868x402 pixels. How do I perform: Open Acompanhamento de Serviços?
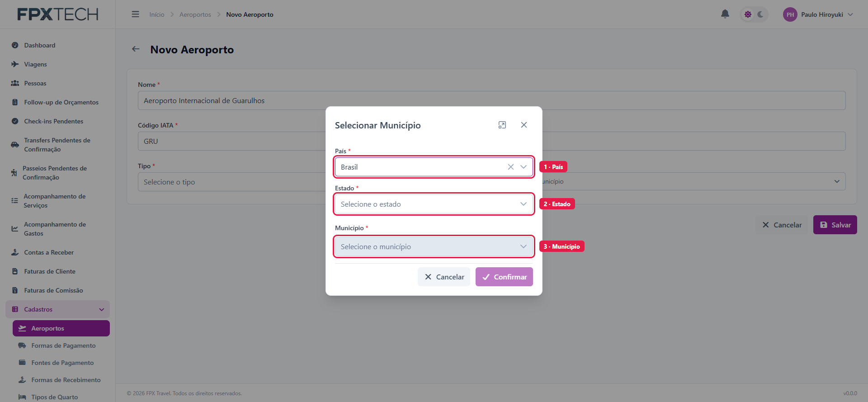[57, 201]
